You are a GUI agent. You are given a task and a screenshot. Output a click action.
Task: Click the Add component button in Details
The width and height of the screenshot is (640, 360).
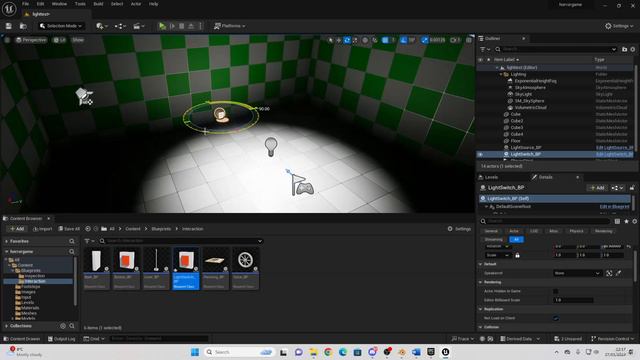pos(597,188)
